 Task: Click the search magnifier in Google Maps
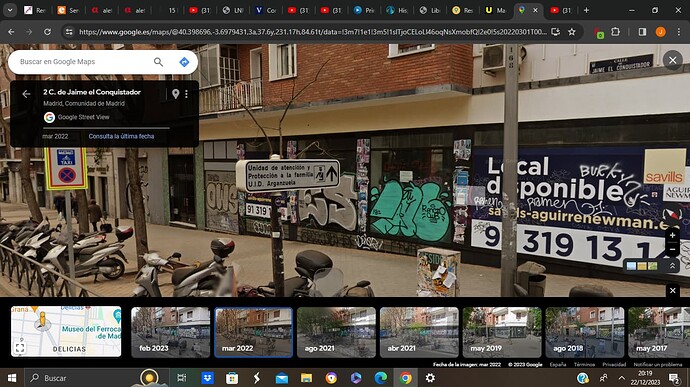pyautogui.click(x=158, y=62)
